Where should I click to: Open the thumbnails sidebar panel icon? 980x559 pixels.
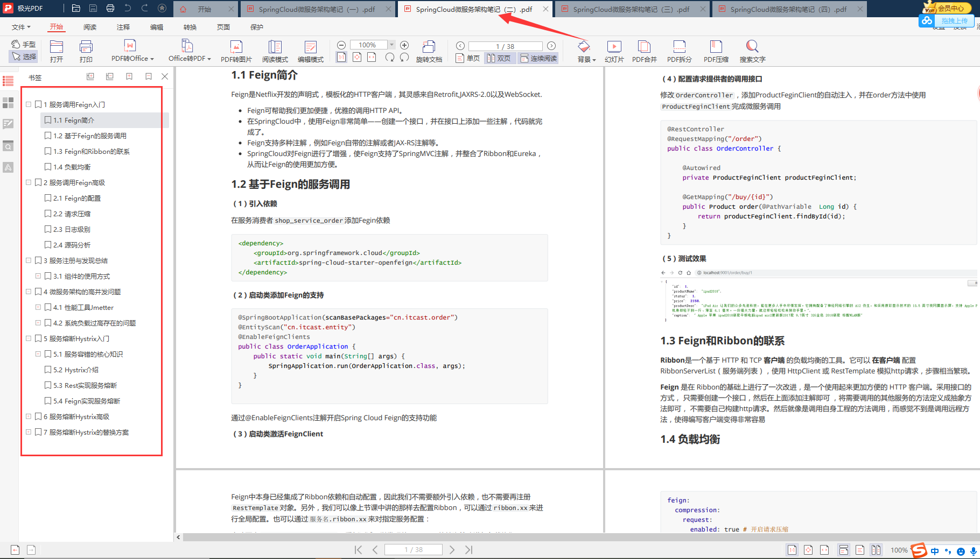pos(8,102)
